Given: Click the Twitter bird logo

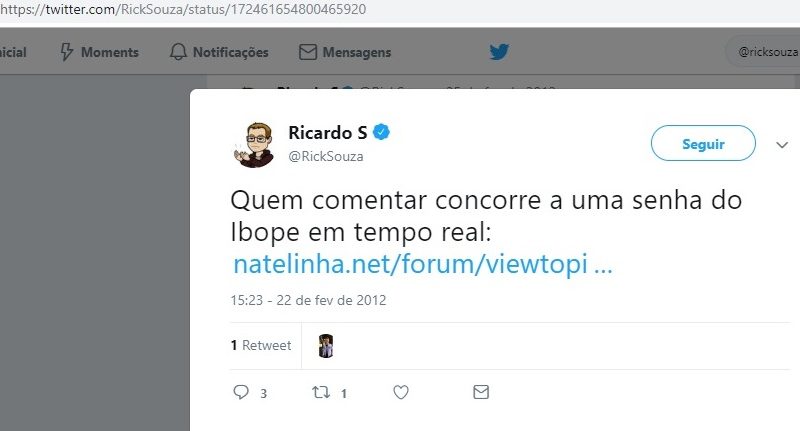Looking at the screenshot, I should pos(499,52).
